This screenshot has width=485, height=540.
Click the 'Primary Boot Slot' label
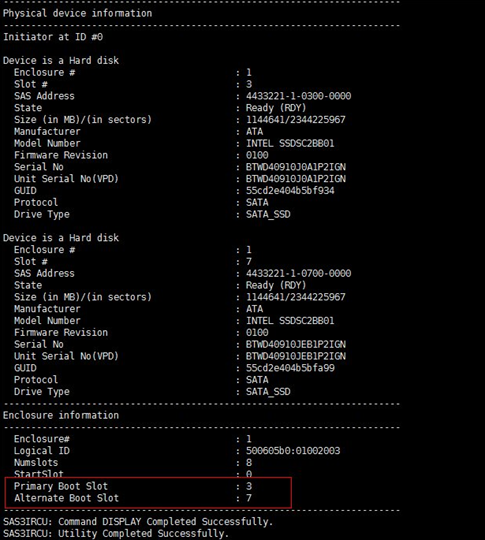click(61, 486)
